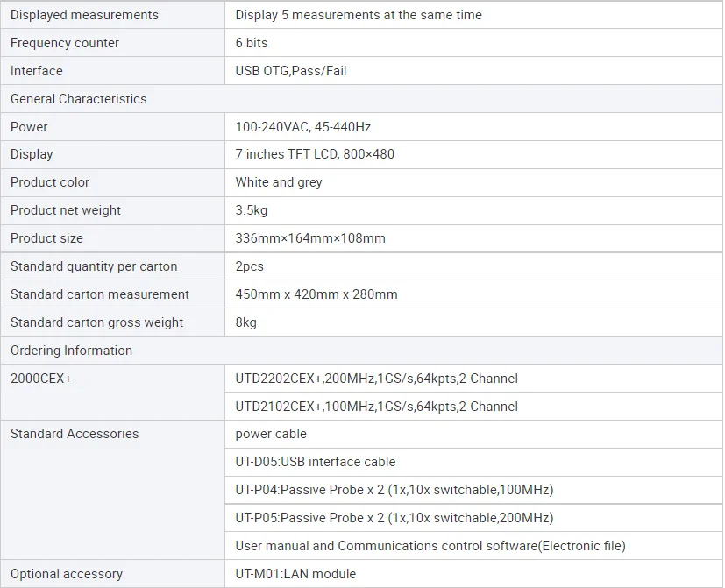
Task: Click the "7 inches TFT LCD, 800×480" cell
Action: pos(315,154)
